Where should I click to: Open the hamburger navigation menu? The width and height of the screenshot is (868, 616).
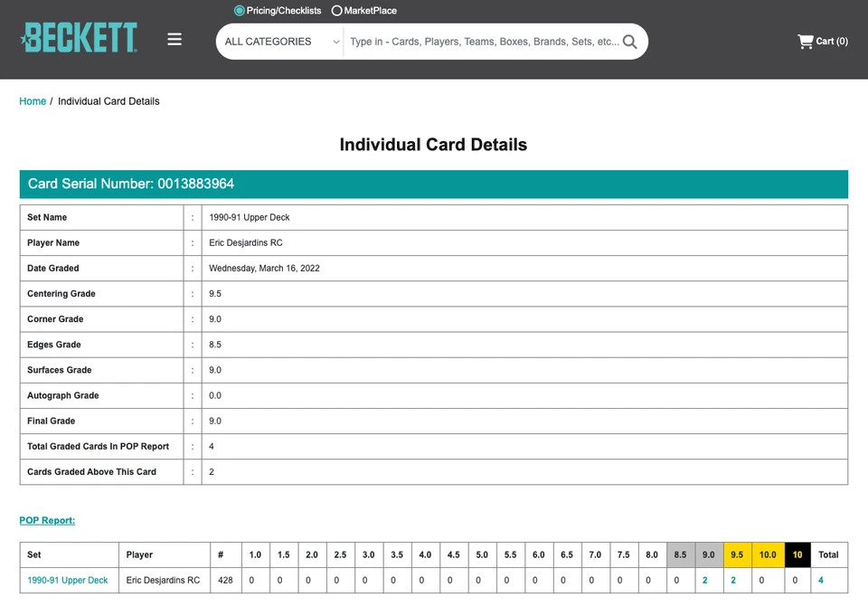(175, 39)
